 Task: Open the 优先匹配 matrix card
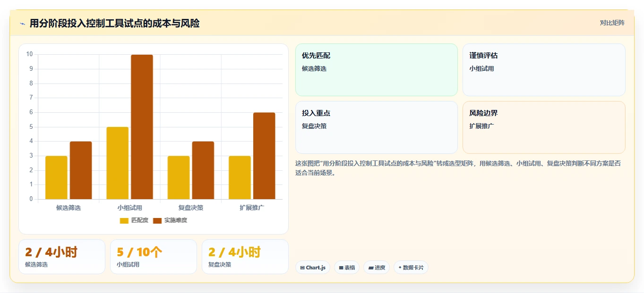tap(377, 70)
